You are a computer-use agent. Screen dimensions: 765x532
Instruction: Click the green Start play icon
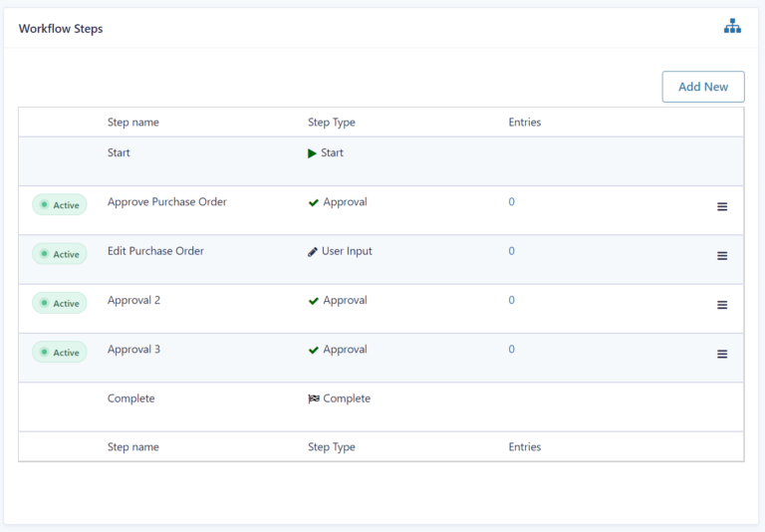[313, 153]
